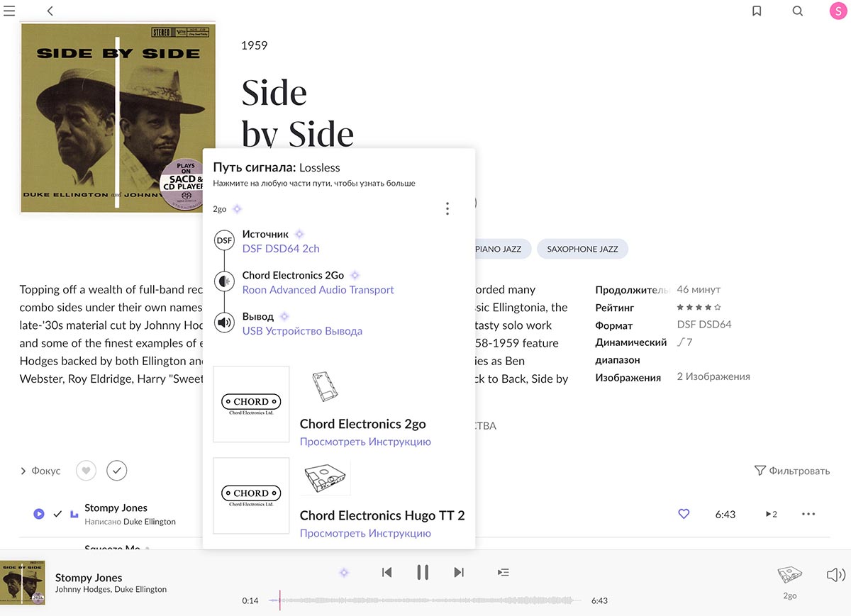The image size is (851, 616).
Task: Go back using the back arrow
Action: [50, 11]
